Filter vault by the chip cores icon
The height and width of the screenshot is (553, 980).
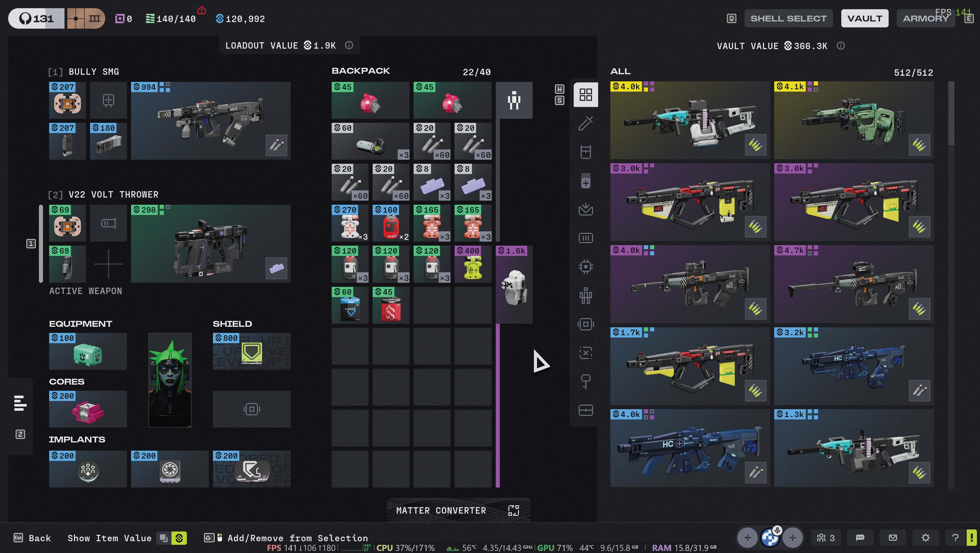tap(586, 267)
